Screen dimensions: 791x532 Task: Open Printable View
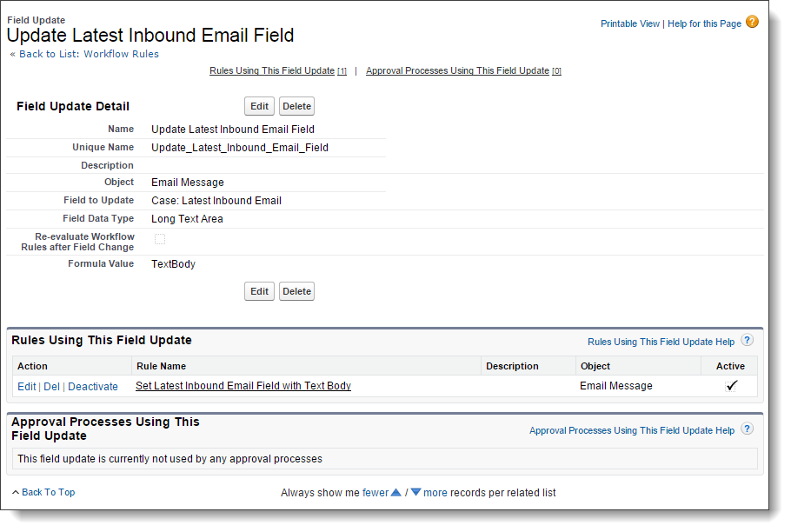pyautogui.click(x=629, y=23)
